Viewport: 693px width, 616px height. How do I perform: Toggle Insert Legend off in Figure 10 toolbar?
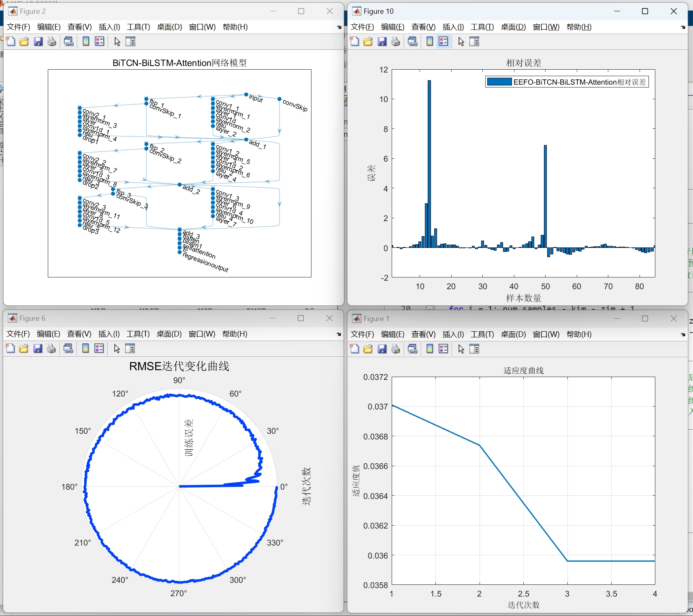pyautogui.click(x=444, y=41)
